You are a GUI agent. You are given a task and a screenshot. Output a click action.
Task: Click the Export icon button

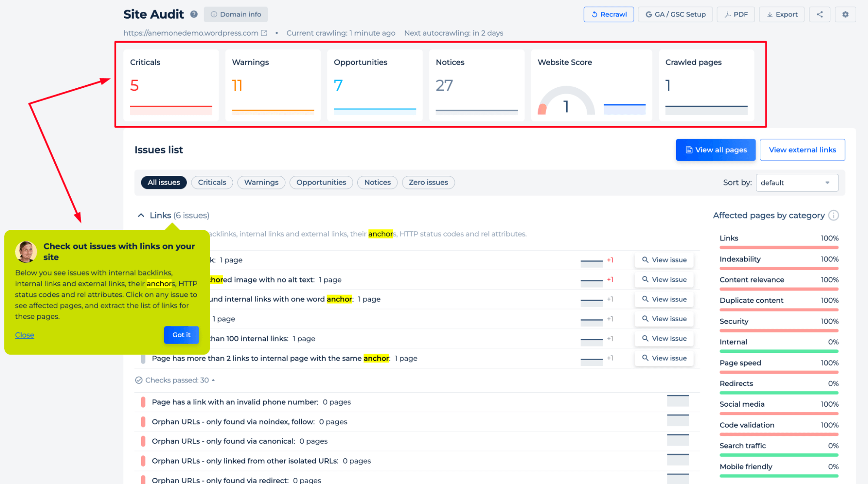pos(782,13)
